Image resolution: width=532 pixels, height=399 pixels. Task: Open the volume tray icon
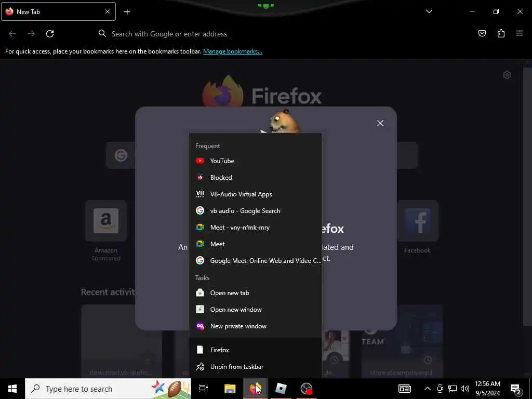(465, 389)
